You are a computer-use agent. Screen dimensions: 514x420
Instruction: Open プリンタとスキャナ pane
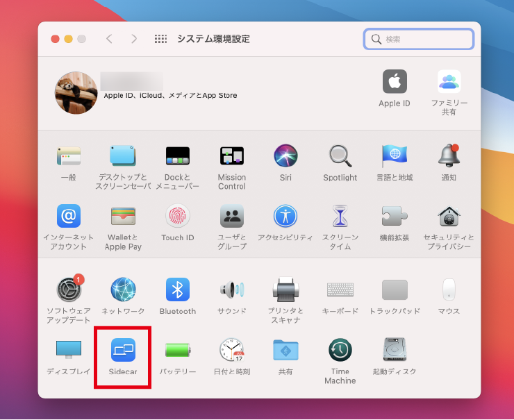click(285, 289)
